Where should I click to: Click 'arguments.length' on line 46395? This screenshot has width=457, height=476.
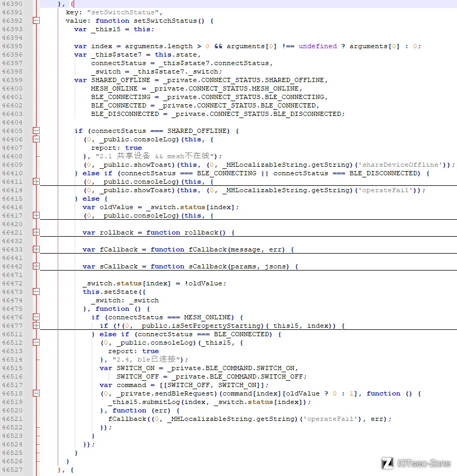click(159, 46)
